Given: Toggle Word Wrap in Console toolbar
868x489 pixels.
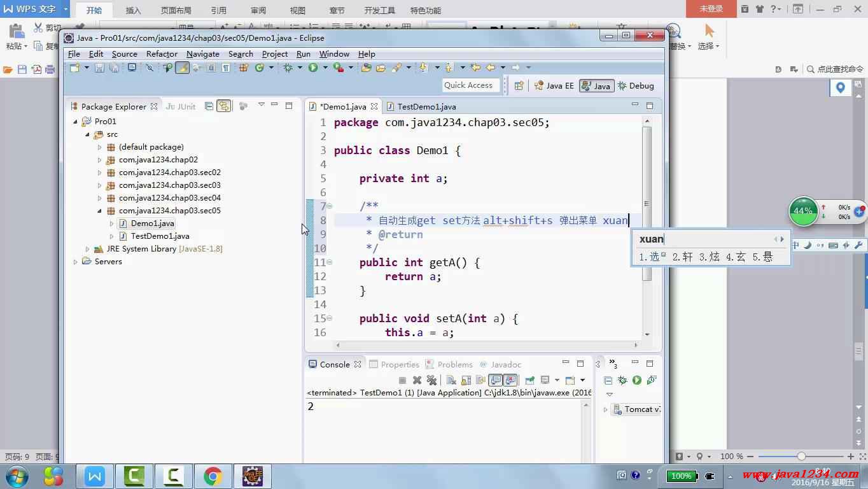Looking at the screenshot, I should pyautogui.click(x=480, y=380).
